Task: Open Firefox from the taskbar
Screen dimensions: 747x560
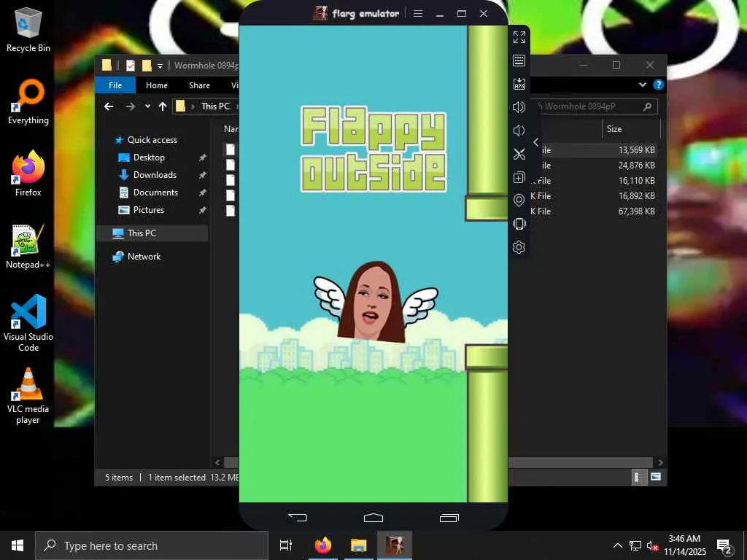Action: (323, 545)
